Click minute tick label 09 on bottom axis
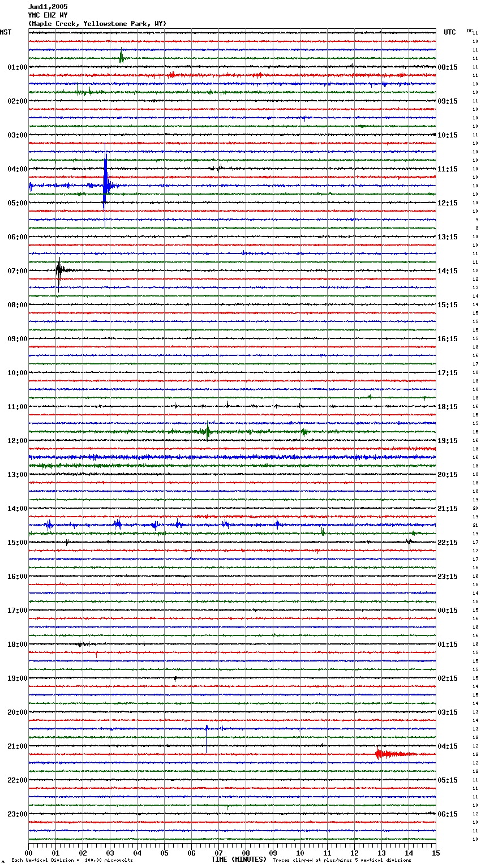The height and width of the screenshot is (868, 481). click(273, 852)
